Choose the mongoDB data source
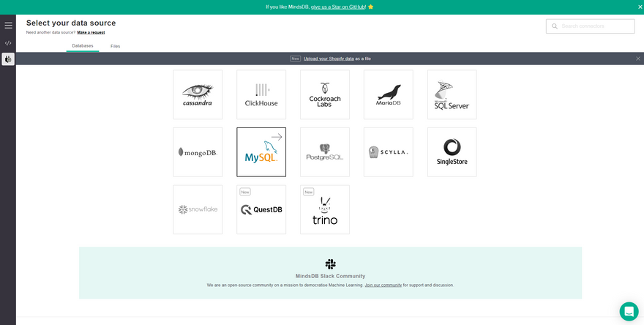Screen dimensions: 644x325 click(198, 152)
